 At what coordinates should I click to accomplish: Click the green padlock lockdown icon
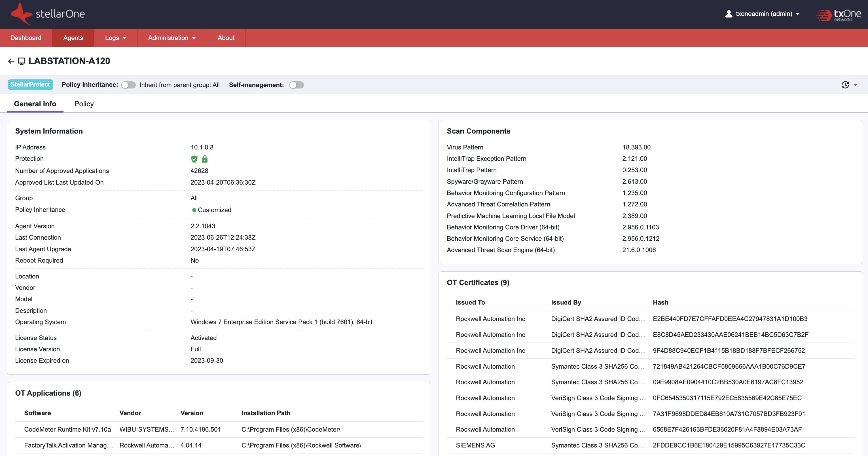(205, 159)
